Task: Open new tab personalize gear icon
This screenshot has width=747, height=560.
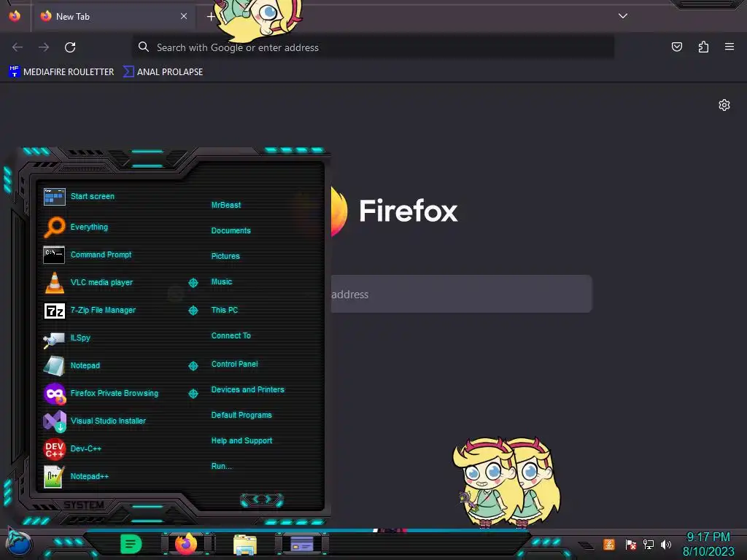Action: pyautogui.click(x=724, y=105)
